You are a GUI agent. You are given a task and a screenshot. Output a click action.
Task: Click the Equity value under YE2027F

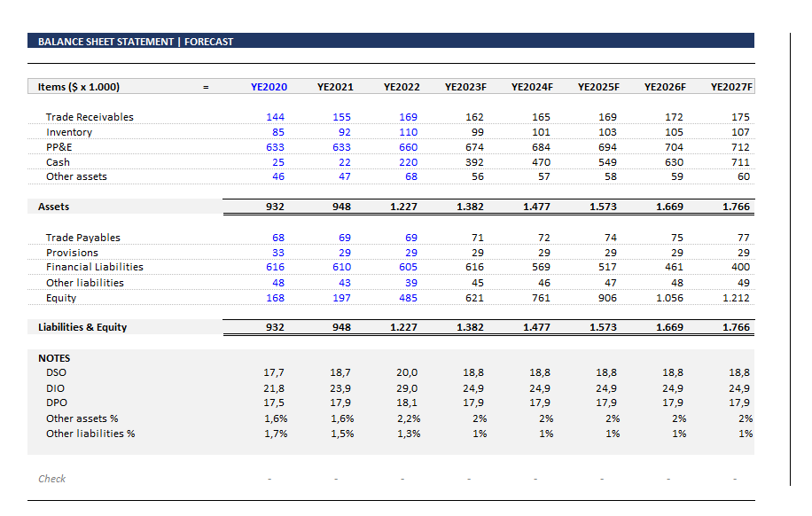coord(735,298)
